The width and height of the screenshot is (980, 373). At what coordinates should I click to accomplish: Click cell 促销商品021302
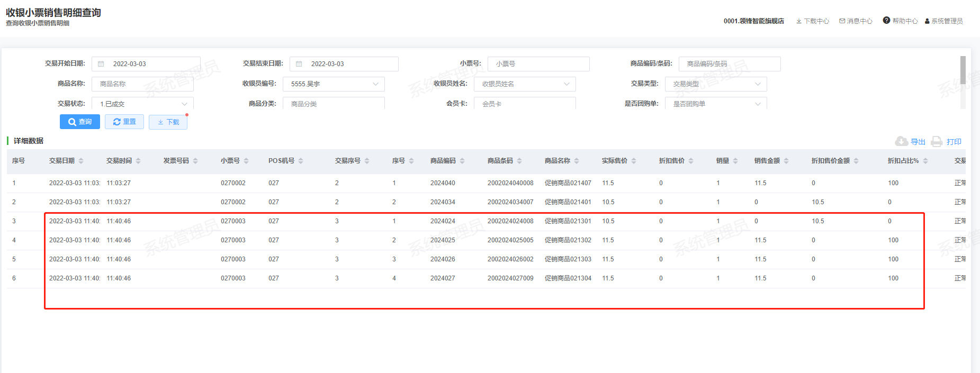click(x=568, y=240)
